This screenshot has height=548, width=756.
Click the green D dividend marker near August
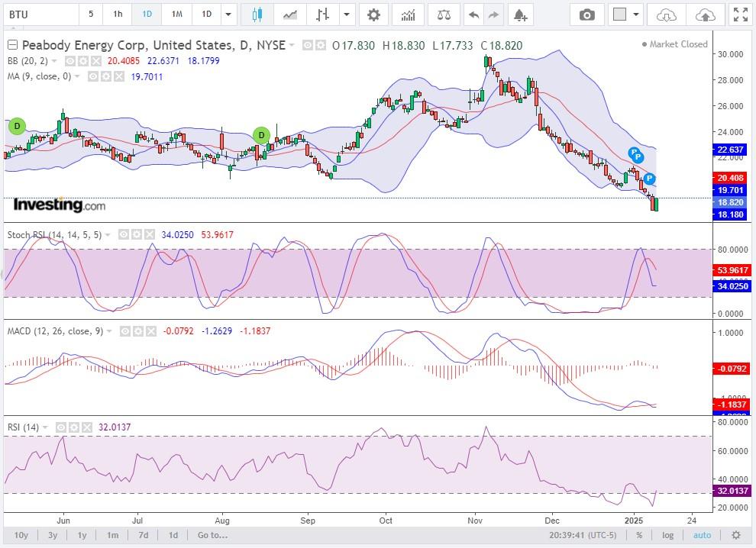[x=261, y=135]
